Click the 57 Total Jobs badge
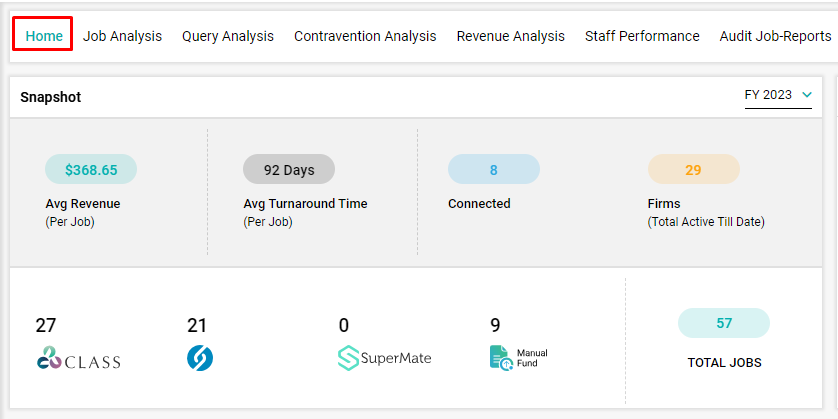 [724, 323]
